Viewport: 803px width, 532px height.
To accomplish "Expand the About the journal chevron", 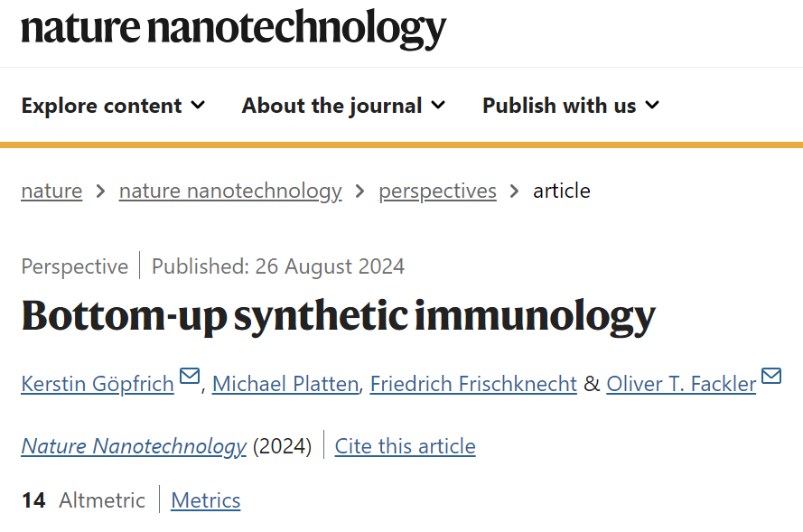I will 438,105.
